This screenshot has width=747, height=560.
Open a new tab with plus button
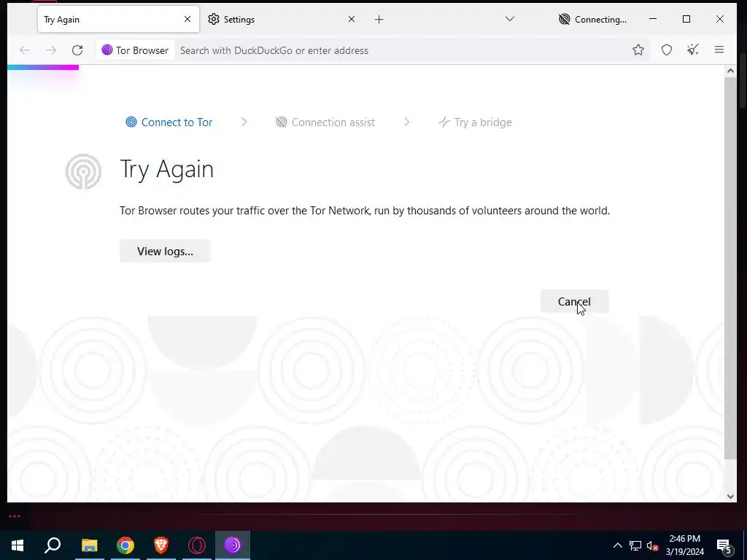379,20
